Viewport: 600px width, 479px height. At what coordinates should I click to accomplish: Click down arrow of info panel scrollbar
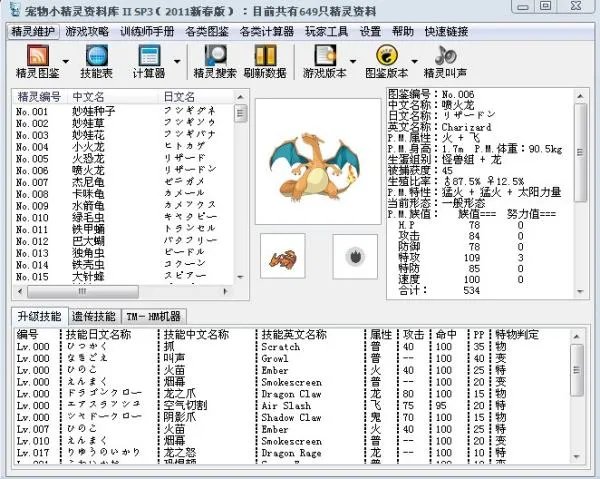[580, 292]
